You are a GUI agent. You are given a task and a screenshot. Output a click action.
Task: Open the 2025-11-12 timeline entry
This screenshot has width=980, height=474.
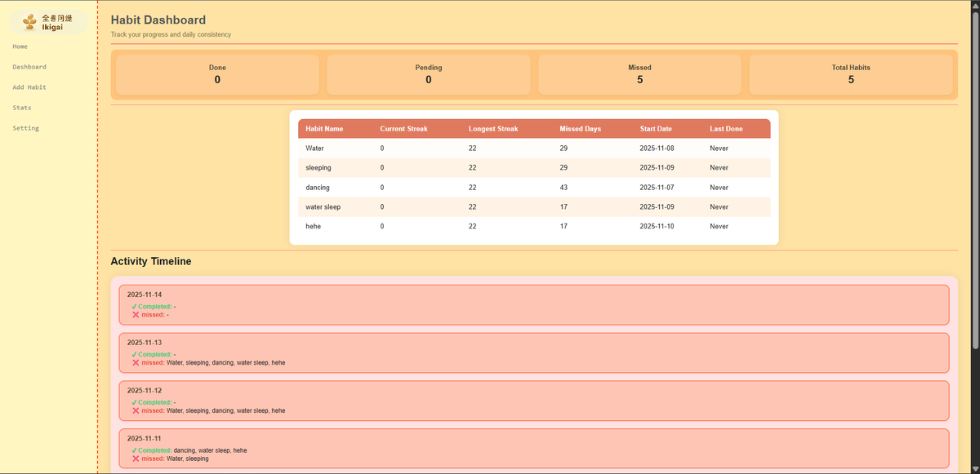pos(534,401)
